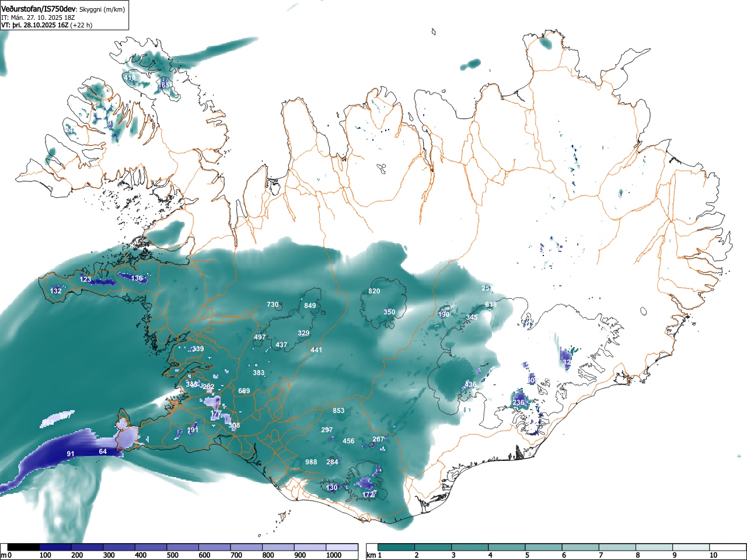Select the 'IT: Mán. 27. 10. 2025 18Z' line
The width and height of the screenshot is (747, 560).
click(38, 17)
